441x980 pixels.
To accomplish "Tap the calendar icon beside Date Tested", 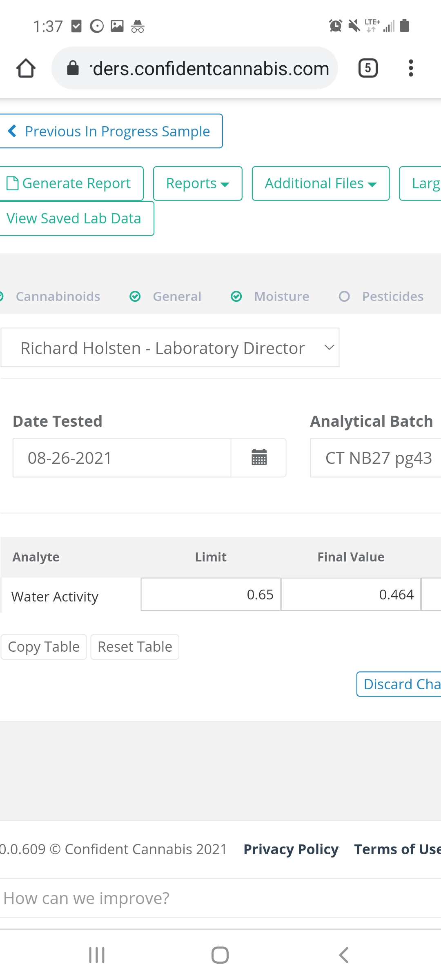I will (x=259, y=458).
